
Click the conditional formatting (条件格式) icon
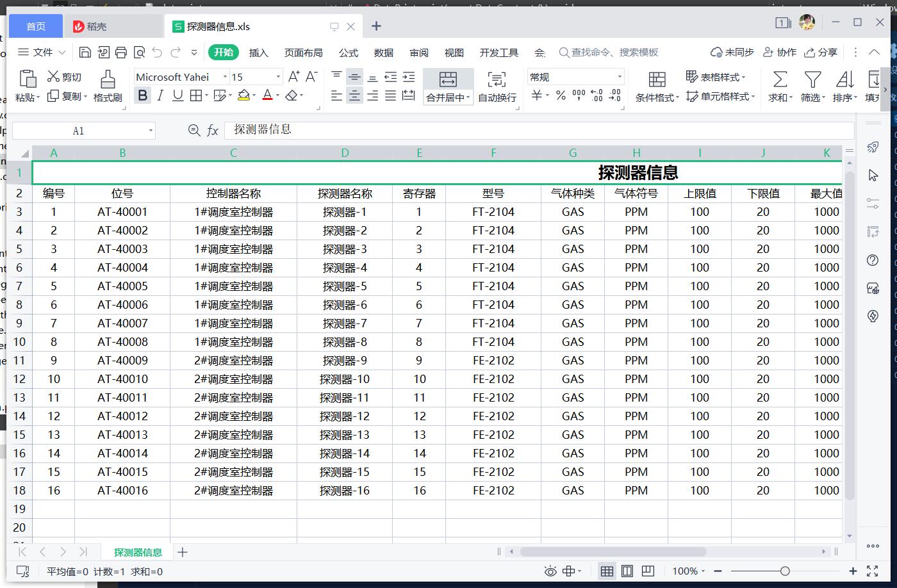pos(657,79)
